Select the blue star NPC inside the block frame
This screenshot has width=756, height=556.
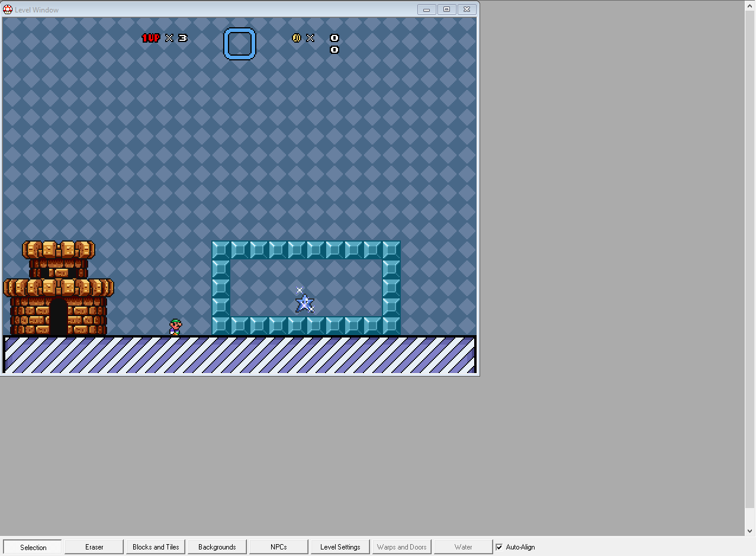[x=304, y=302]
